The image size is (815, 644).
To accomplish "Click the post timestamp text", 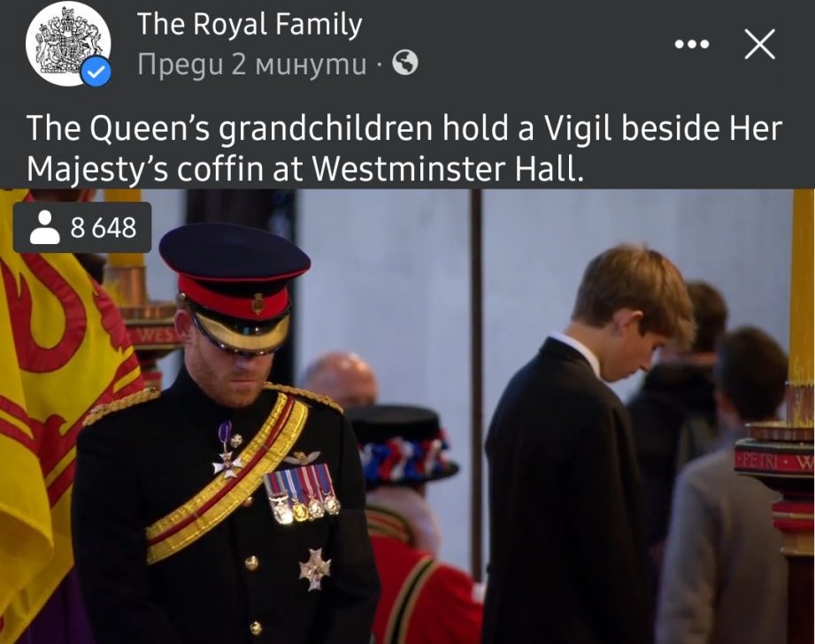I will pyautogui.click(x=251, y=64).
